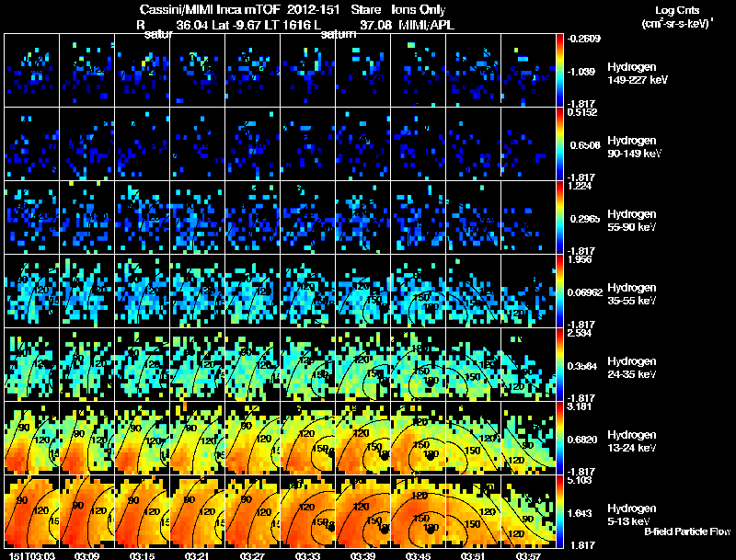Click the 03:51 time label at bottom
Image resolution: width=736 pixels, height=560 pixels.
click(473, 555)
